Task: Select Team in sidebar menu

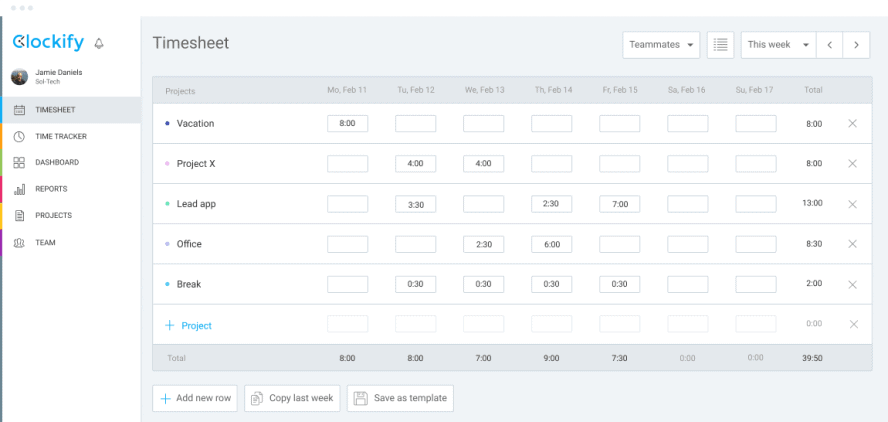Action: click(x=45, y=242)
